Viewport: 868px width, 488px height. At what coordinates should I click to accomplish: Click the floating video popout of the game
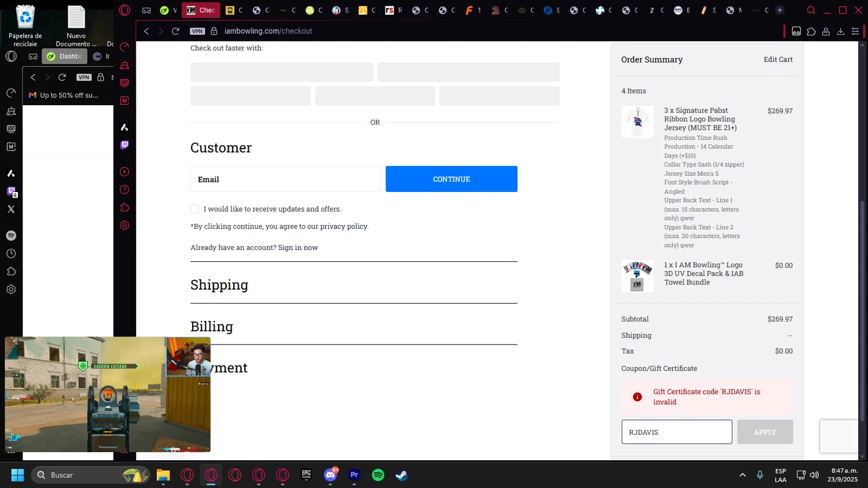coord(108,394)
